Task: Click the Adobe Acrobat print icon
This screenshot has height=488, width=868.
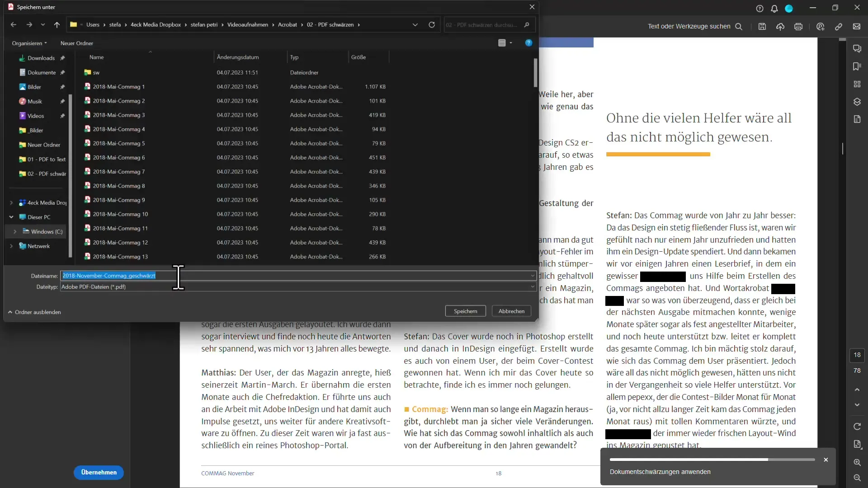Action: tap(799, 27)
